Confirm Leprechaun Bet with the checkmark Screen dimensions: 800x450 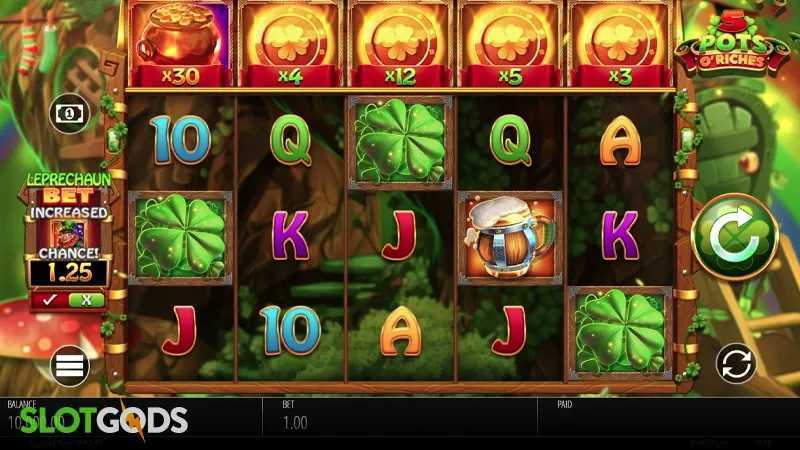point(49,300)
